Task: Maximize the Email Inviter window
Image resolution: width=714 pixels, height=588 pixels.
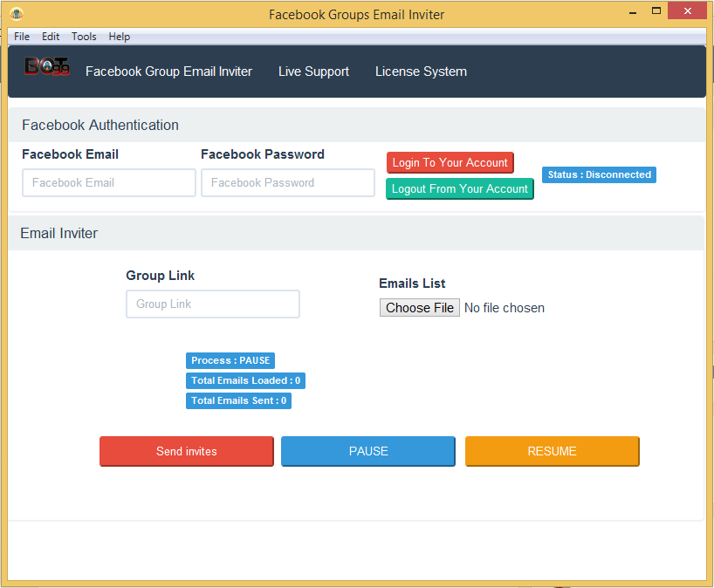Action: (x=656, y=11)
